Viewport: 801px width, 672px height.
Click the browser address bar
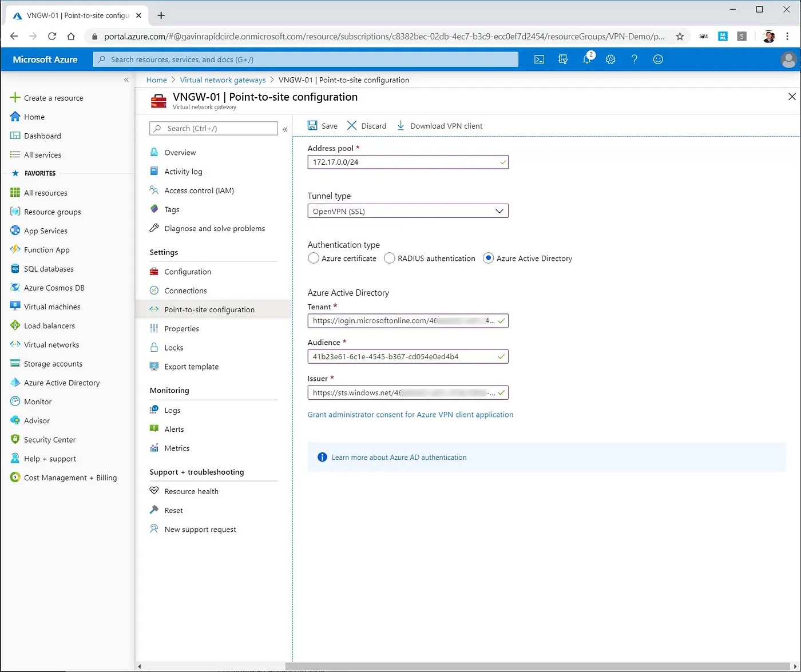pyautogui.click(x=383, y=36)
